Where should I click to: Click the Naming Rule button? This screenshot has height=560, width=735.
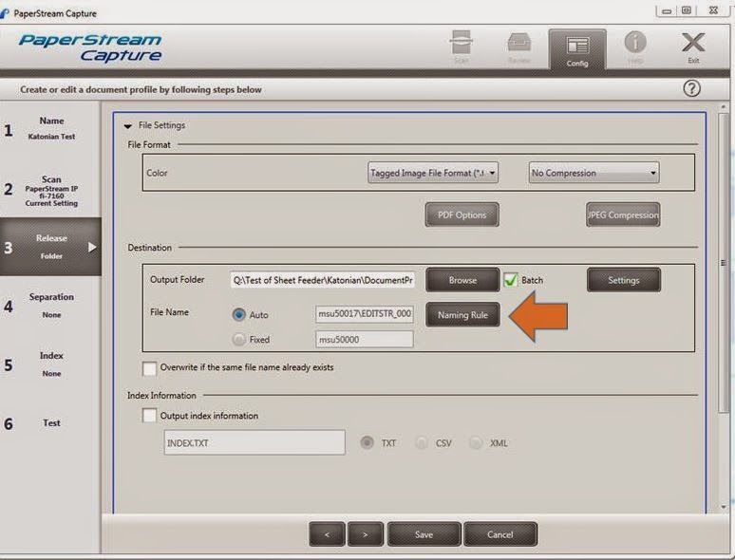pos(462,314)
